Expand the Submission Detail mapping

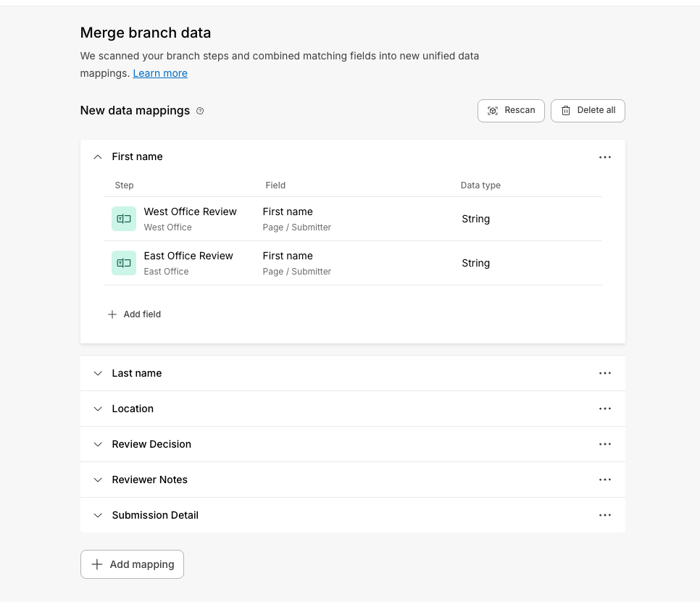pyautogui.click(x=98, y=515)
